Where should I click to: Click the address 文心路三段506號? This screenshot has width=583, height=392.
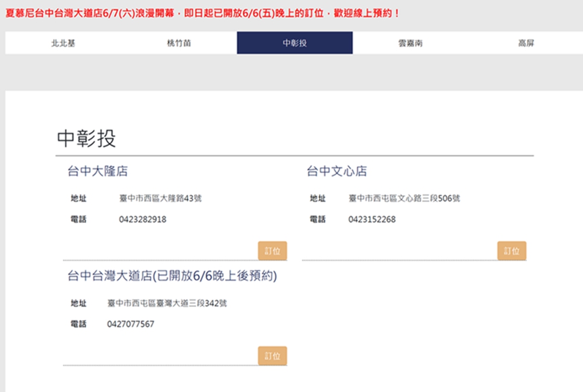click(404, 199)
